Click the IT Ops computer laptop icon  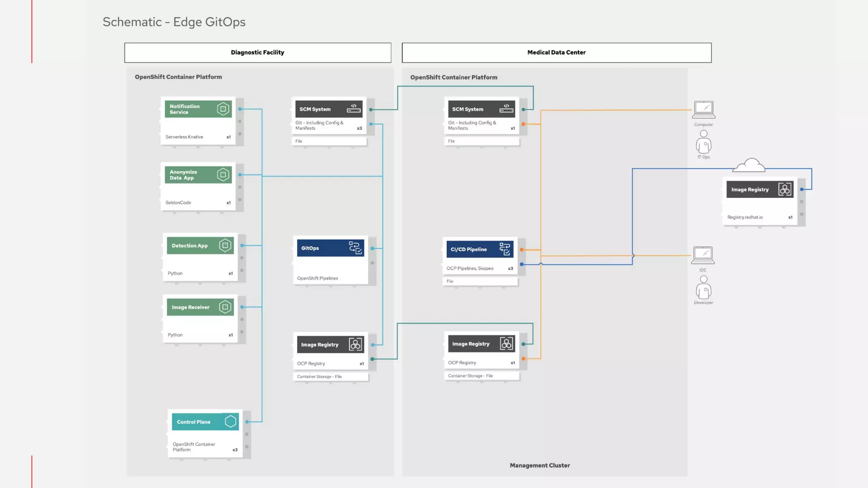704,110
